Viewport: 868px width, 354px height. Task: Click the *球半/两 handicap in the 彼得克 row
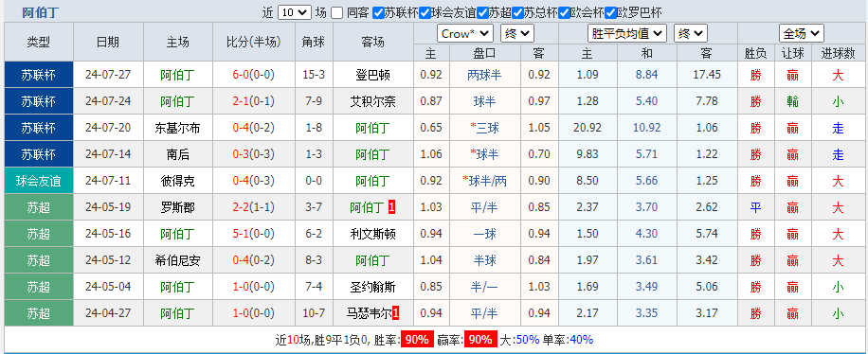pyautogui.click(x=485, y=181)
